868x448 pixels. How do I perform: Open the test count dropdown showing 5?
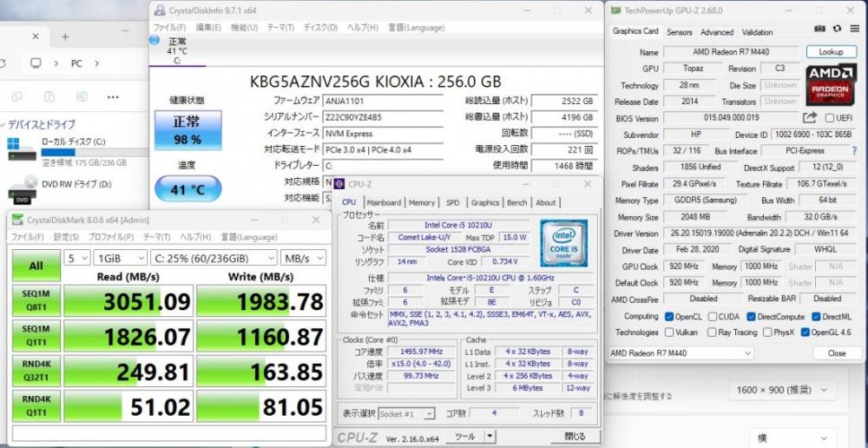click(77, 258)
